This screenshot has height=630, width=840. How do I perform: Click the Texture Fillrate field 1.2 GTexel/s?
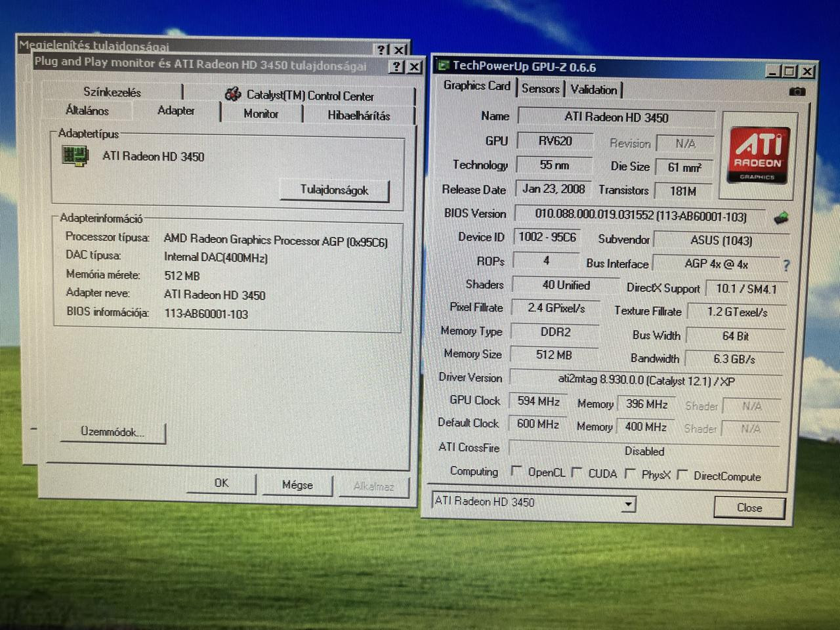(x=736, y=312)
